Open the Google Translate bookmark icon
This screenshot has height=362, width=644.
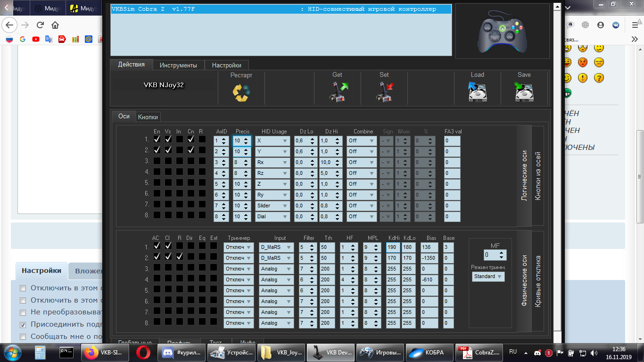(49, 40)
